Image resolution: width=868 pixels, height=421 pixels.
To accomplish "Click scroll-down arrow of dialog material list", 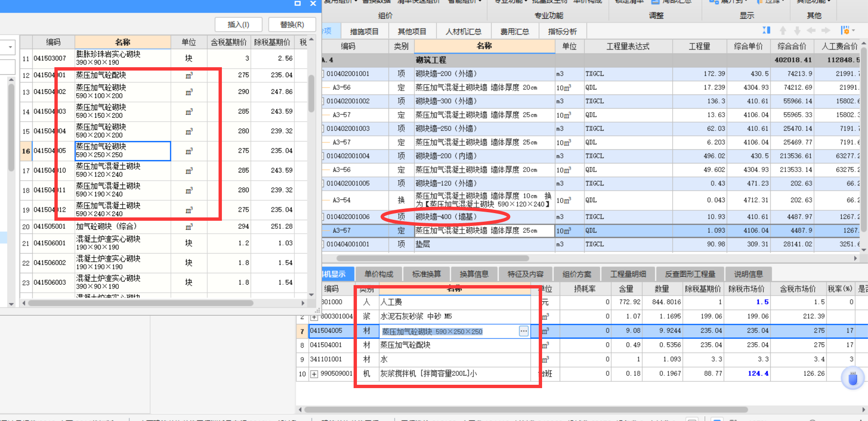I will coord(312,295).
